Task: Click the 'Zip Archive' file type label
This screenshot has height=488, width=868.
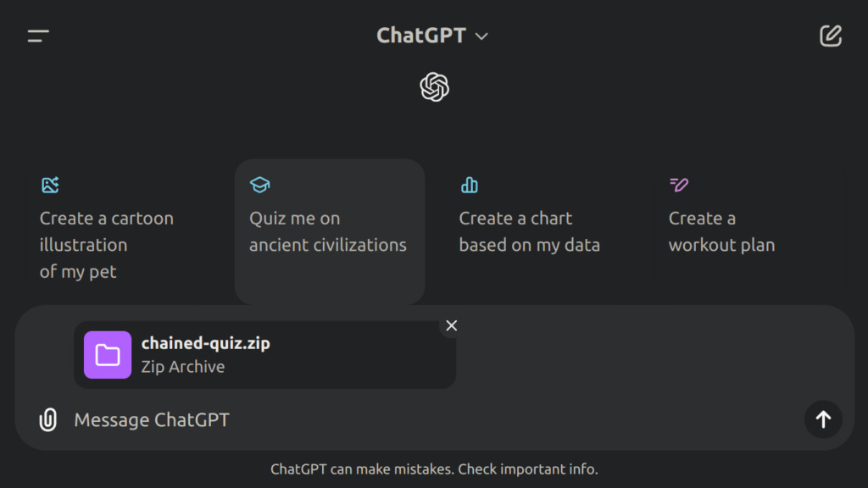Action: point(182,367)
